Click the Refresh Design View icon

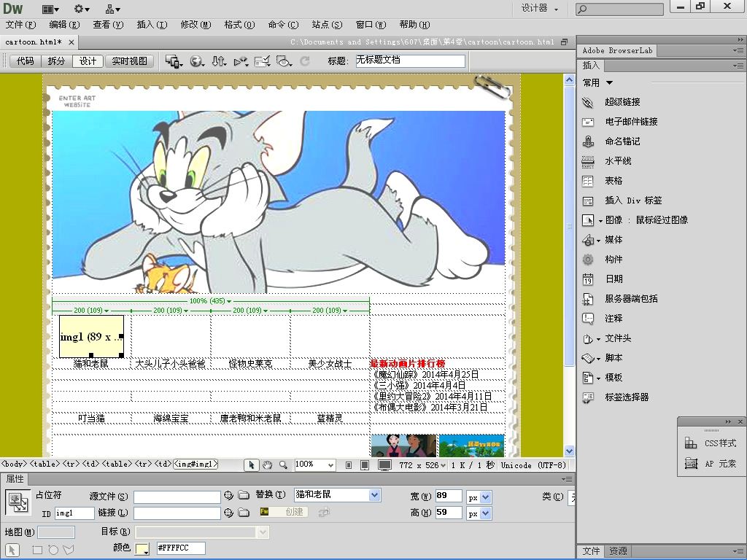(x=305, y=61)
